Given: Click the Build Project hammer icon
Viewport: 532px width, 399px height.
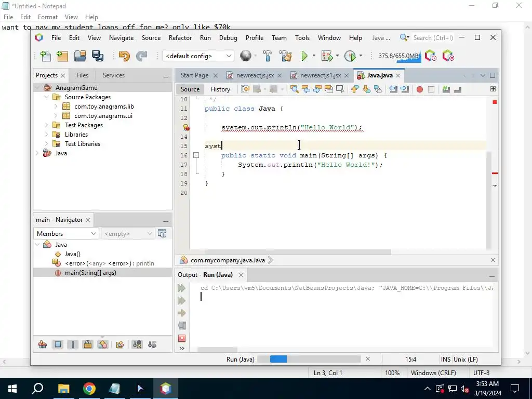Looking at the screenshot, I should coord(268,56).
